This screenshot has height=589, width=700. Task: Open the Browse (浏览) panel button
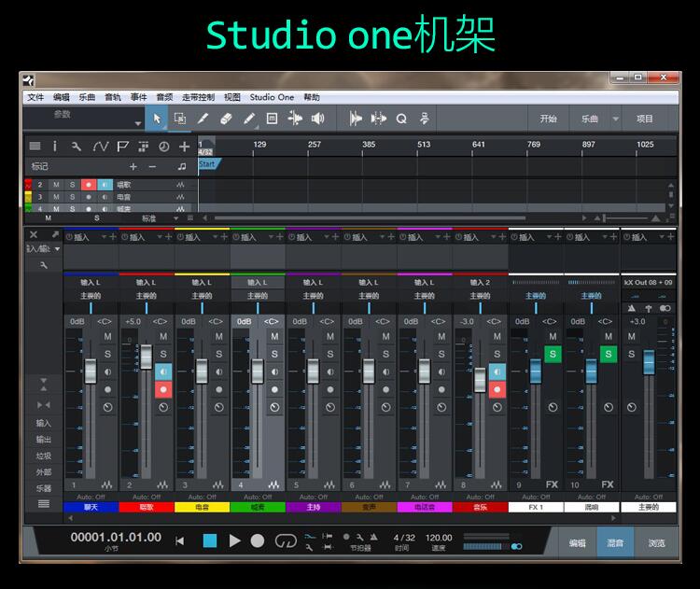(x=656, y=542)
